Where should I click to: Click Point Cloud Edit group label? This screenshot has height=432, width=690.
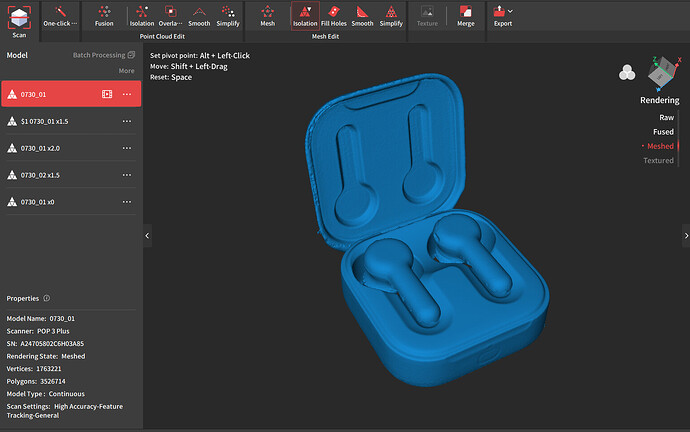coord(162,37)
